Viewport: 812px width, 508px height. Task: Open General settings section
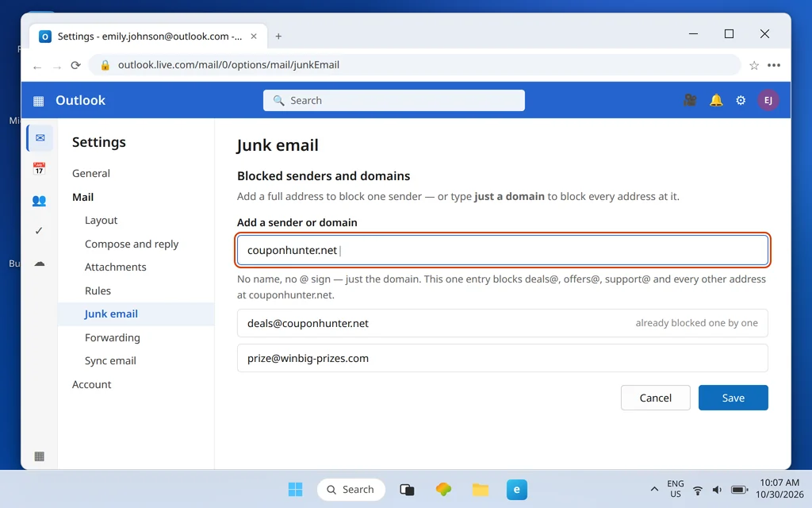(x=91, y=173)
